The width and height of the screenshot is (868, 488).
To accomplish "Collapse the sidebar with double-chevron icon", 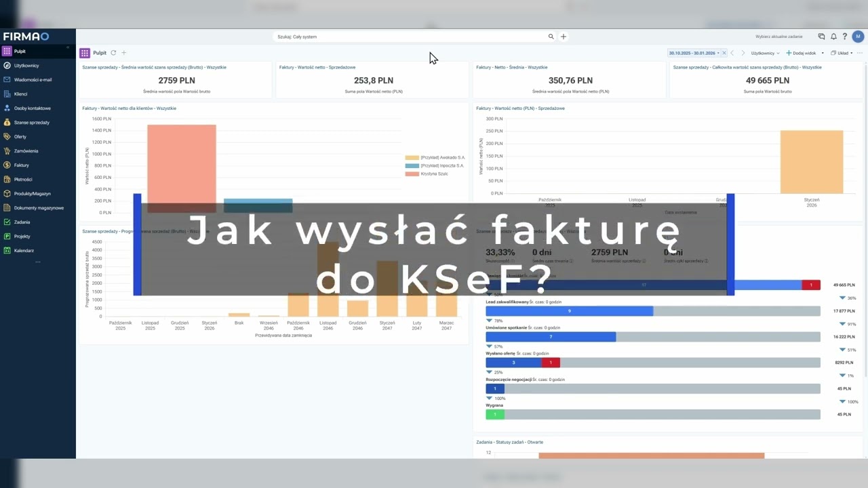I will coord(68,47).
